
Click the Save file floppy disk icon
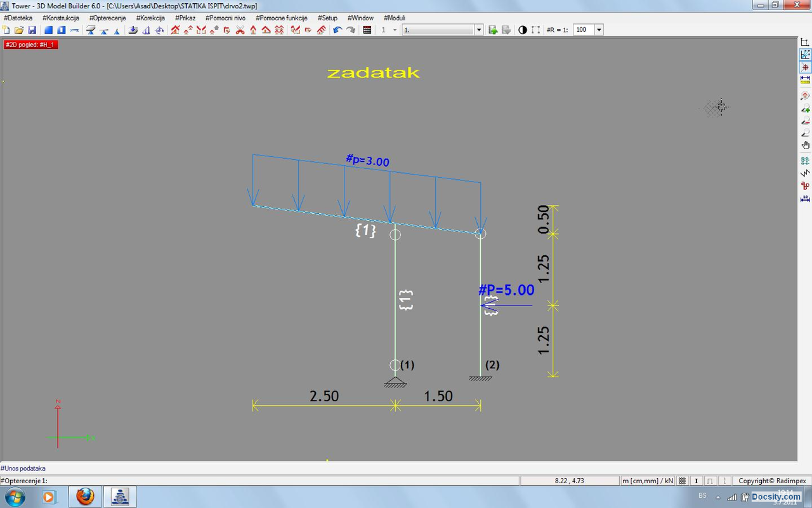(x=32, y=30)
